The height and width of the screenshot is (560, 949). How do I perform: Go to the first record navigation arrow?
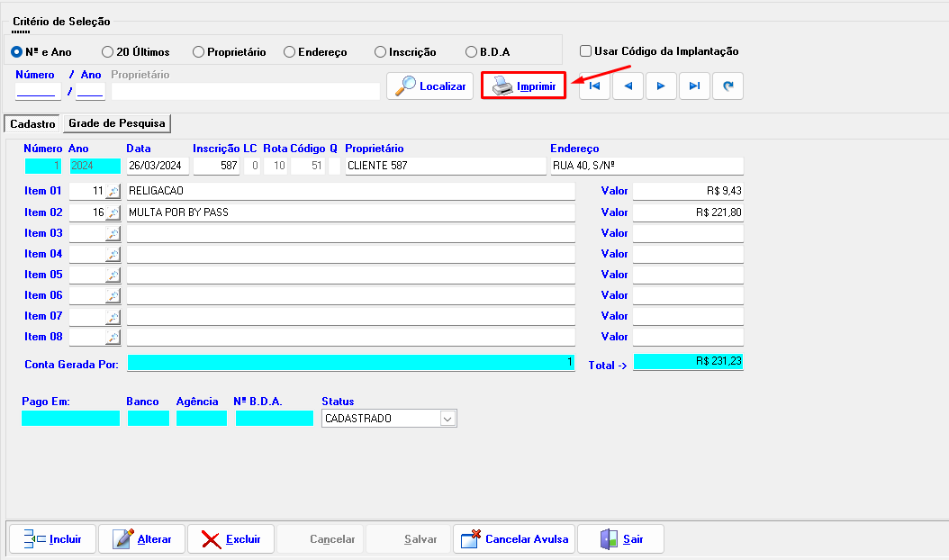594,86
